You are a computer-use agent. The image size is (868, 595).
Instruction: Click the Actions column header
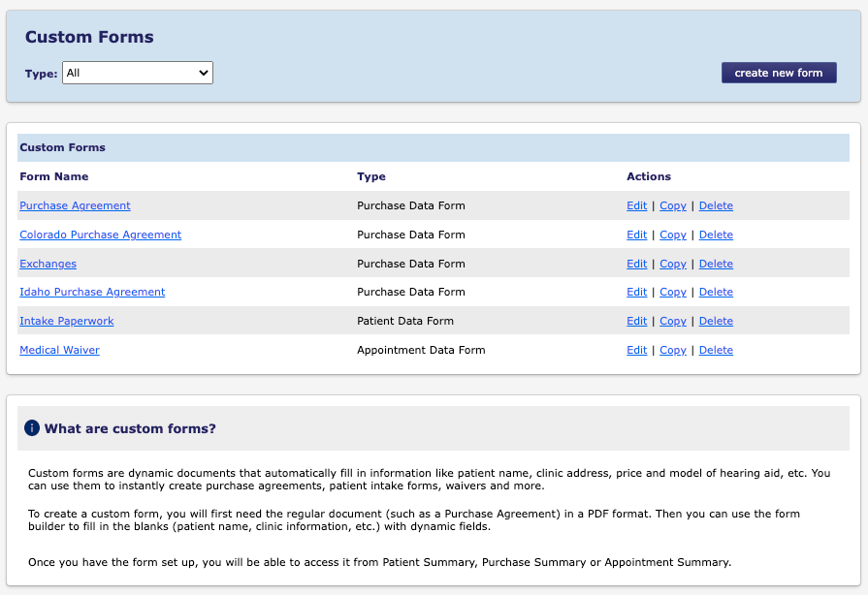coord(648,176)
